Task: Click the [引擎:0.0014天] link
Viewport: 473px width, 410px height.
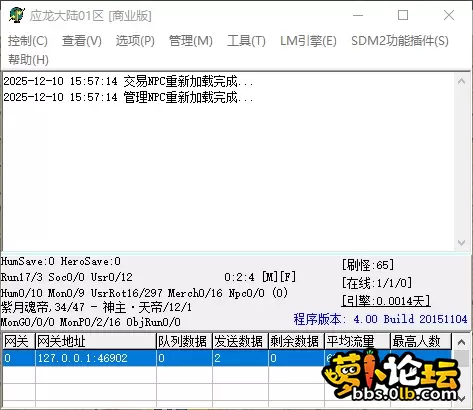Action: click(x=386, y=301)
